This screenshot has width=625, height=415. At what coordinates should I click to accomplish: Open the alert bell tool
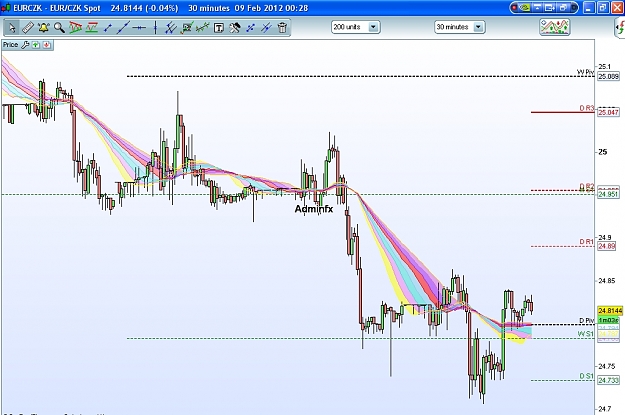pos(43,28)
